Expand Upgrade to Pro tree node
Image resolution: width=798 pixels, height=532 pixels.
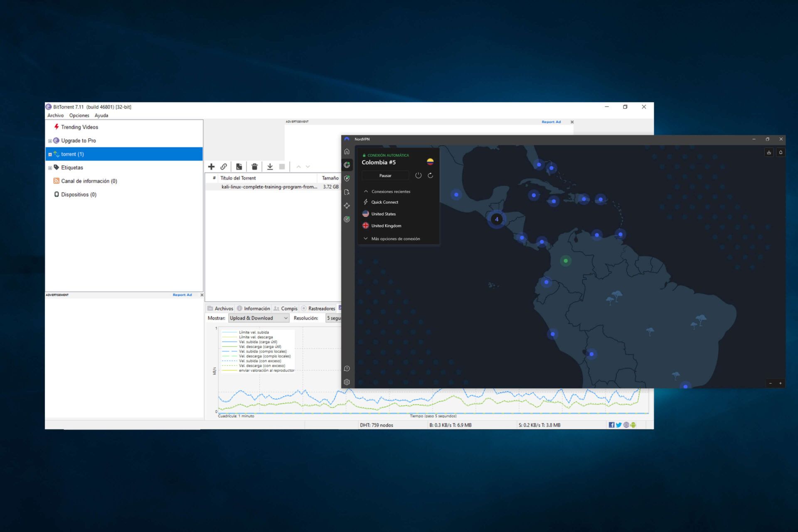click(x=50, y=141)
